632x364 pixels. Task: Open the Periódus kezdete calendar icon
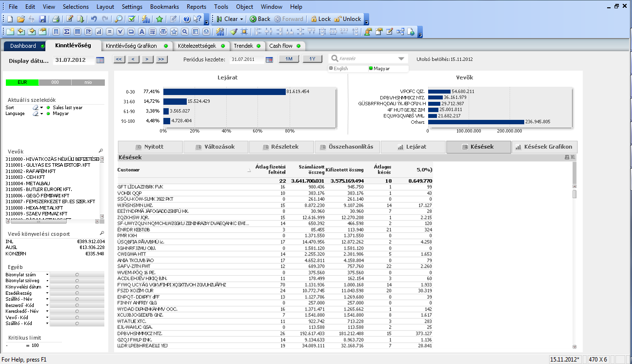click(x=269, y=59)
